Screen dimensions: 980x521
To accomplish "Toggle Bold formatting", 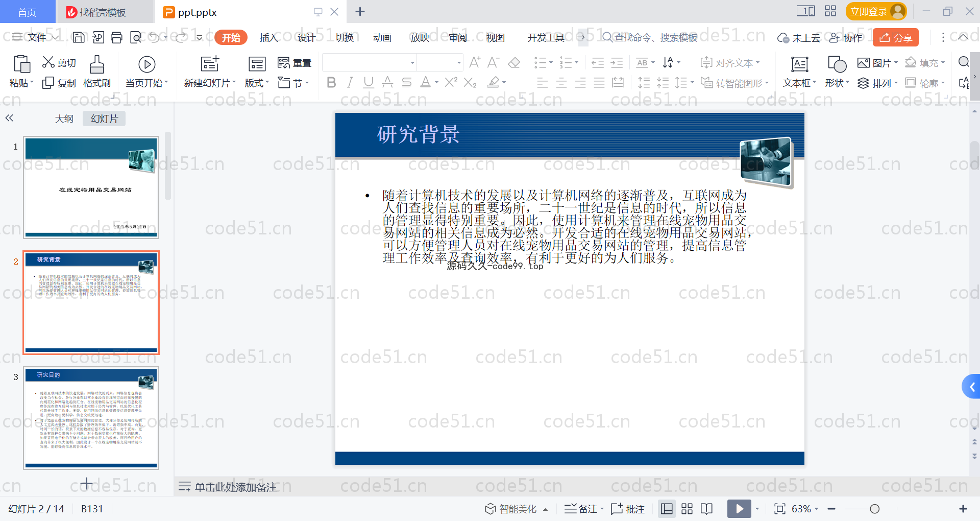I will (331, 82).
